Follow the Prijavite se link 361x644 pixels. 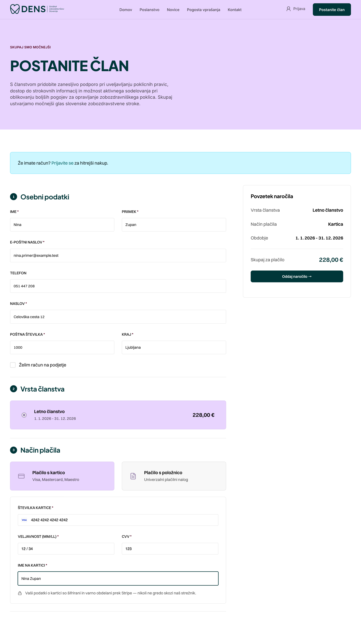[62, 163]
